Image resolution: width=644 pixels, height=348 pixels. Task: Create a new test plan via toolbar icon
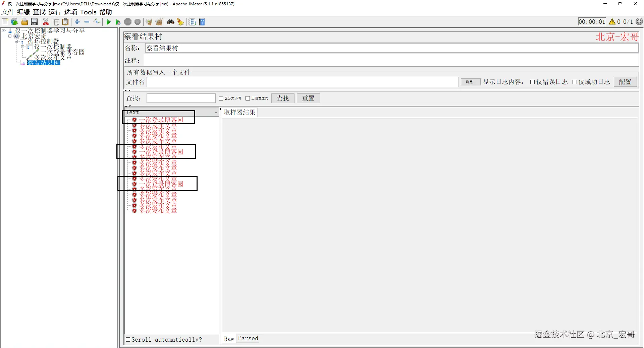(5, 22)
